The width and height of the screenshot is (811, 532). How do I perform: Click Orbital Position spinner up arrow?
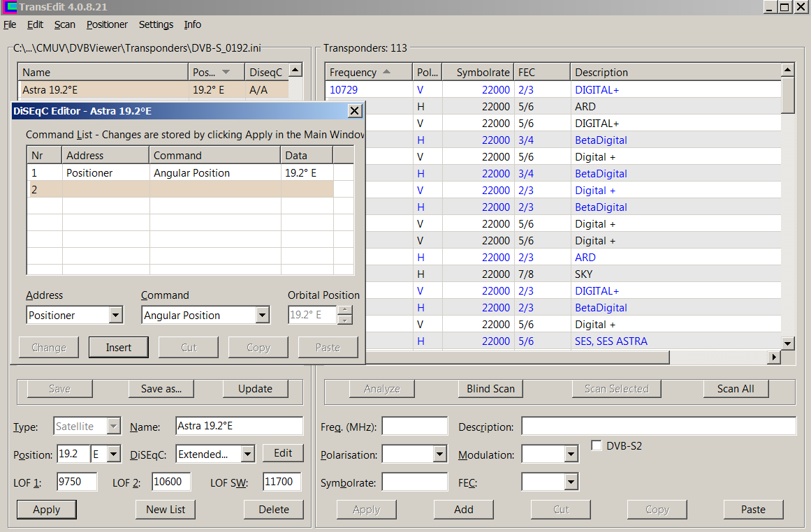coord(344,310)
